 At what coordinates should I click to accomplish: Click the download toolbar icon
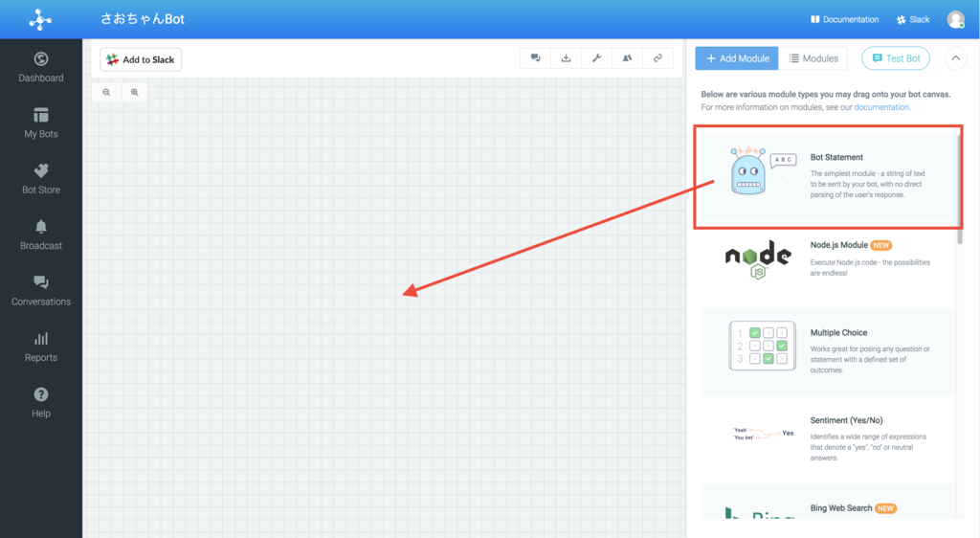pos(567,58)
